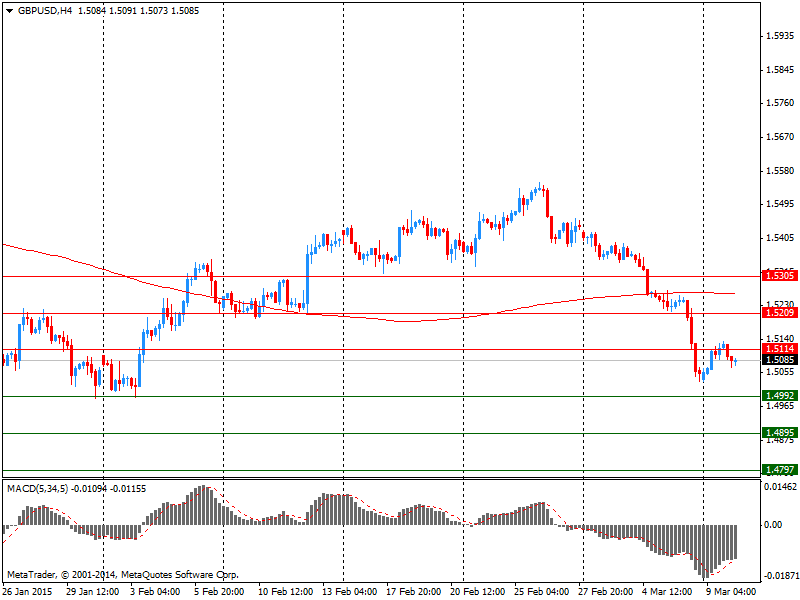Select the 1.5084 open value in chart header

point(91,11)
